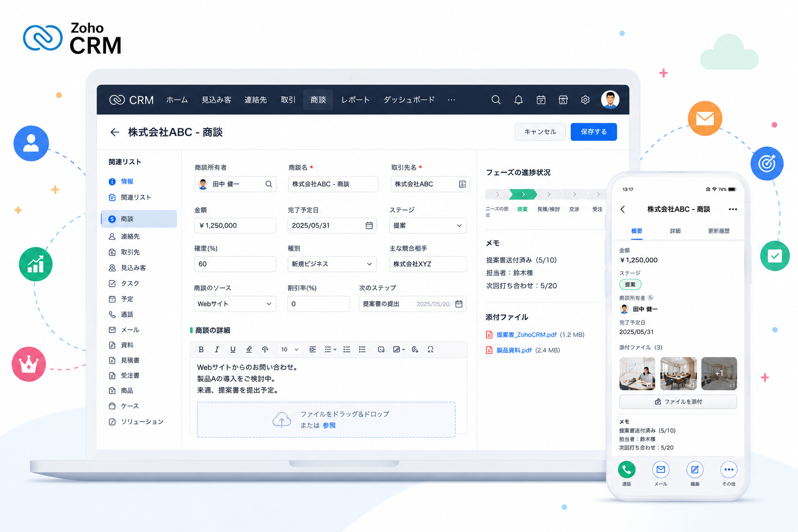Click the PDF icon beside 製品資料.pdf
The width and height of the screenshot is (798, 532).
pos(489,350)
